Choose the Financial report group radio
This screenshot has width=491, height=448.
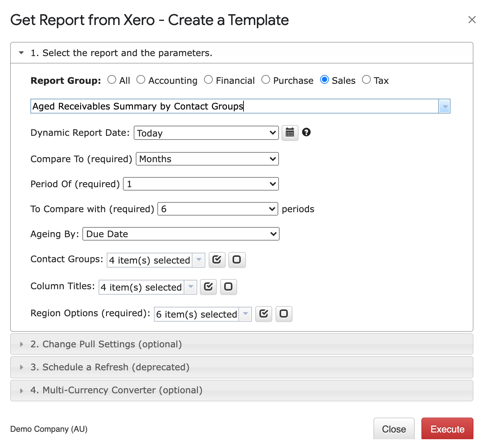click(208, 80)
